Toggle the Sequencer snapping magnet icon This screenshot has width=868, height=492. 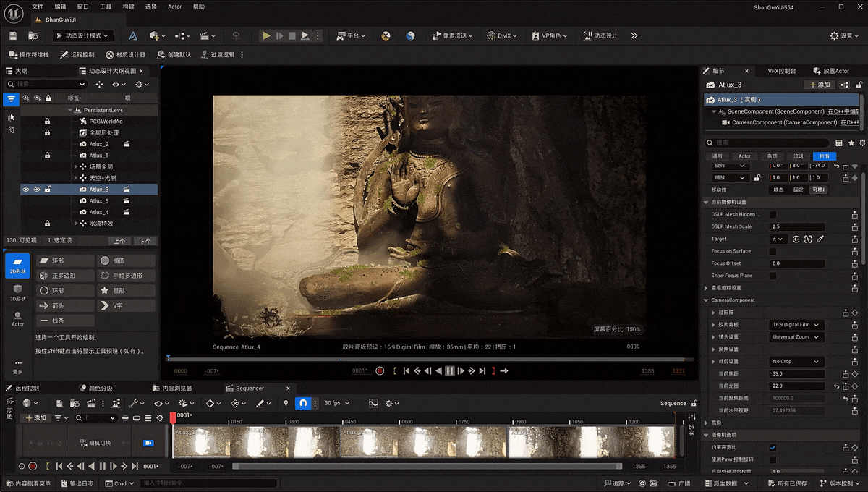click(303, 403)
